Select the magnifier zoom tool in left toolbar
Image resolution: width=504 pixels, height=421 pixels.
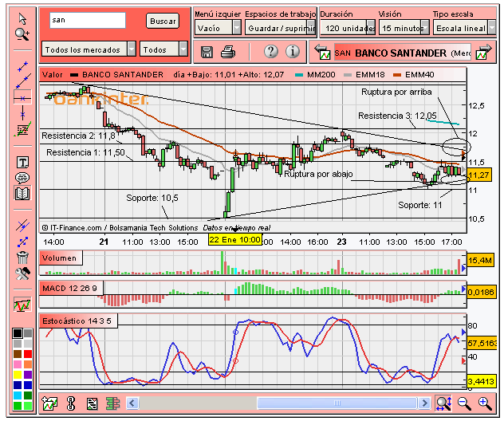click(x=22, y=34)
